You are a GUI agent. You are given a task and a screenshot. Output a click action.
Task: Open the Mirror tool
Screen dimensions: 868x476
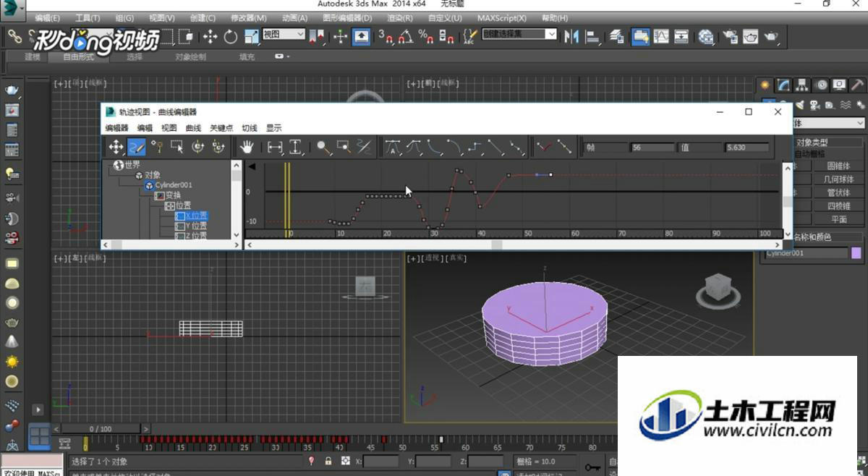point(572,36)
